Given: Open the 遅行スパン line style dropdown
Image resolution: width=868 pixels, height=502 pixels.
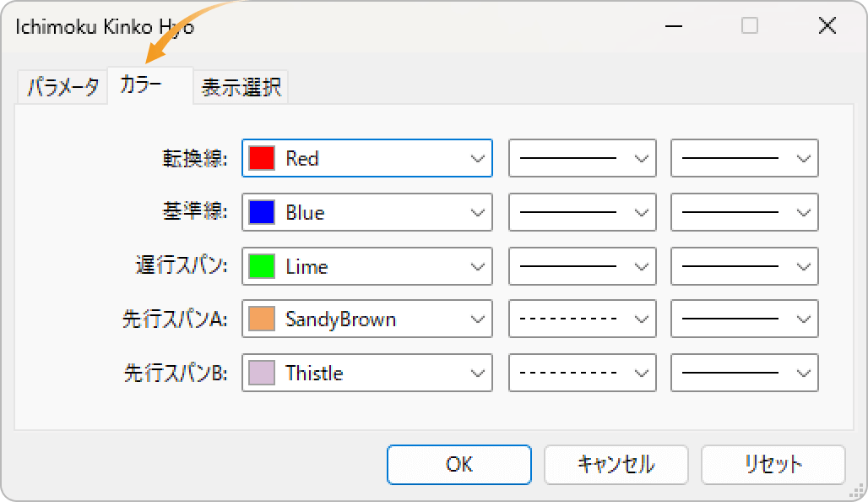Looking at the screenshot, I should (583, 266).
